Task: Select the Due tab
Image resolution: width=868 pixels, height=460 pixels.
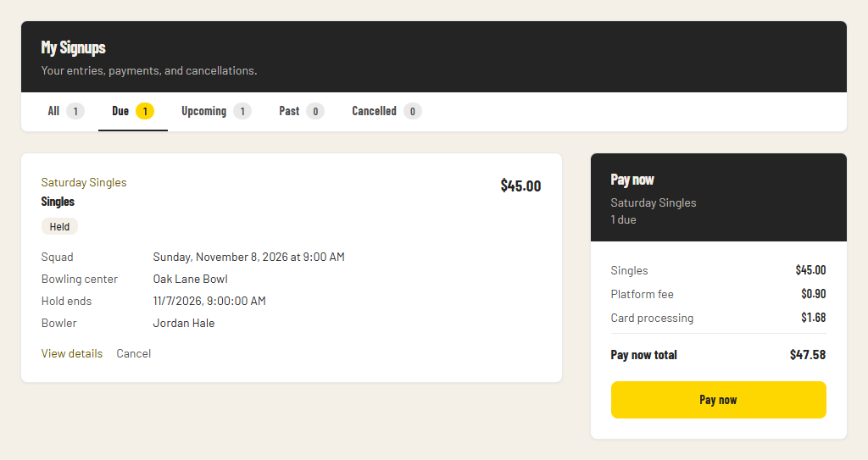Action: tap(133, 111)
